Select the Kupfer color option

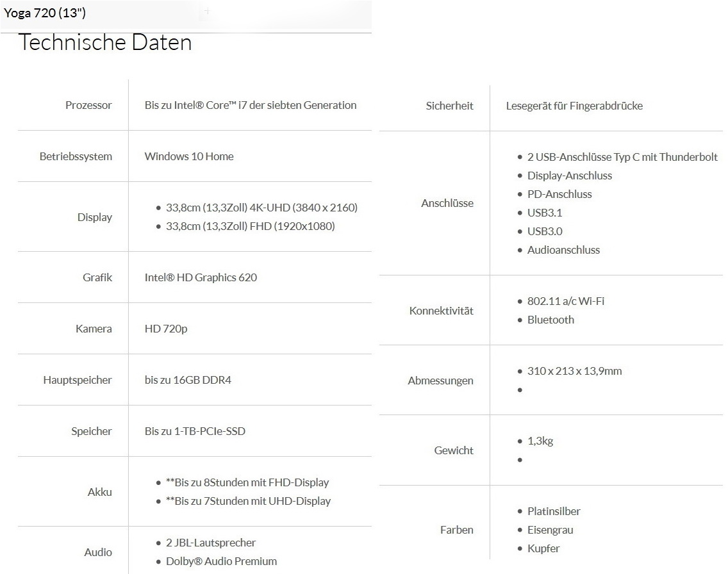(543, 548)
